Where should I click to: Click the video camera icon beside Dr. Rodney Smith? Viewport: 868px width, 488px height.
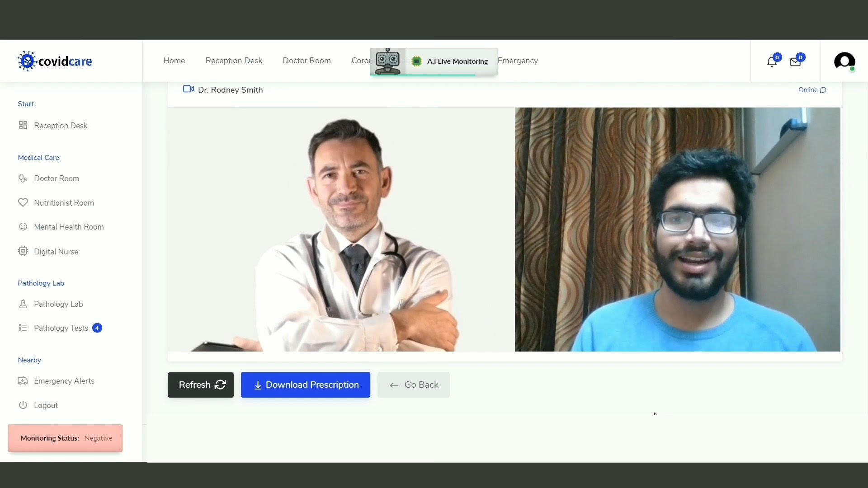[x=188, y=89]
